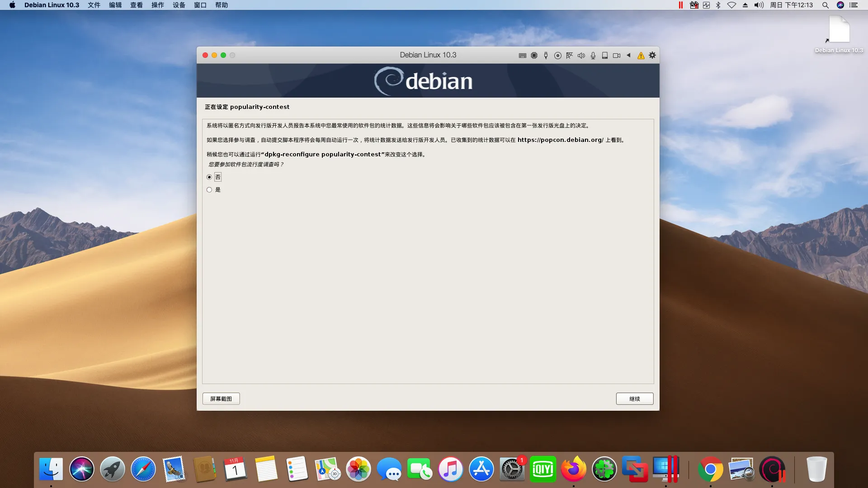
Task: Open the VM settings gear icon
Action: coord(652,55)
